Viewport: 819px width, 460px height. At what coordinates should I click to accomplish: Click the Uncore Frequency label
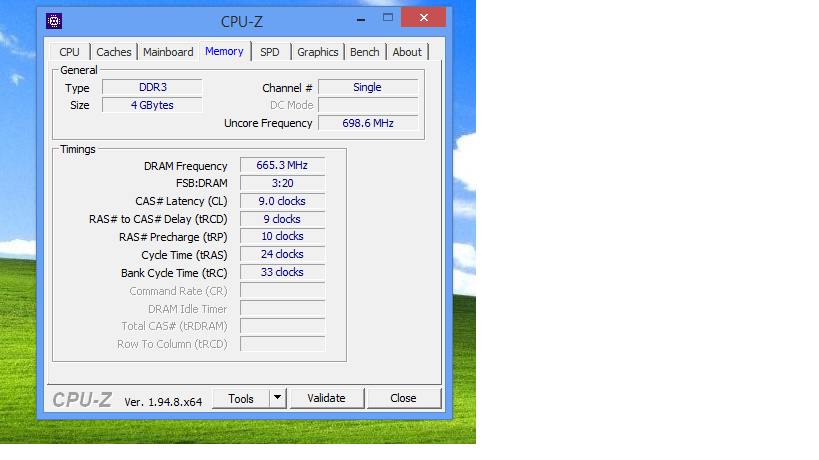[x=268, y=123]
